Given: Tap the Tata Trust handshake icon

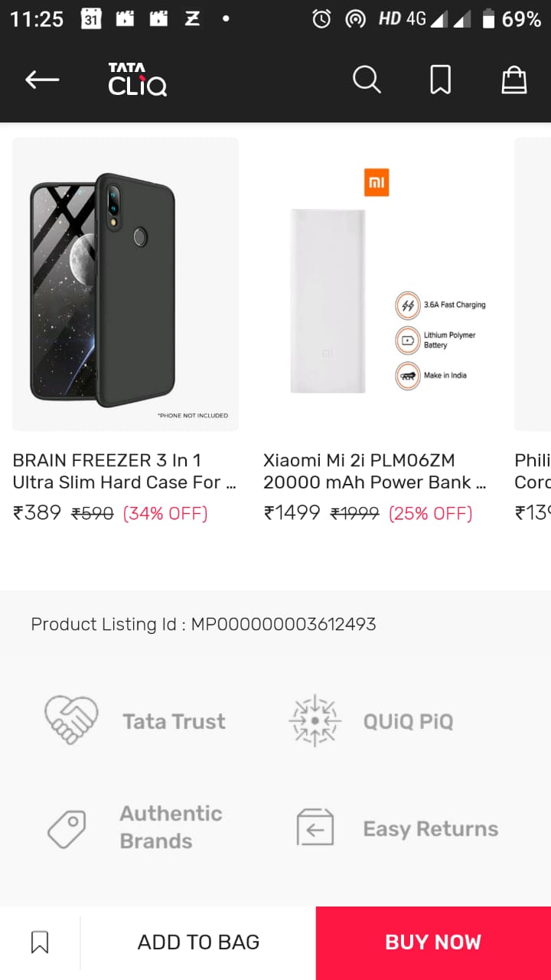Looking at the screenshot, I should click(x=71, y=720).
